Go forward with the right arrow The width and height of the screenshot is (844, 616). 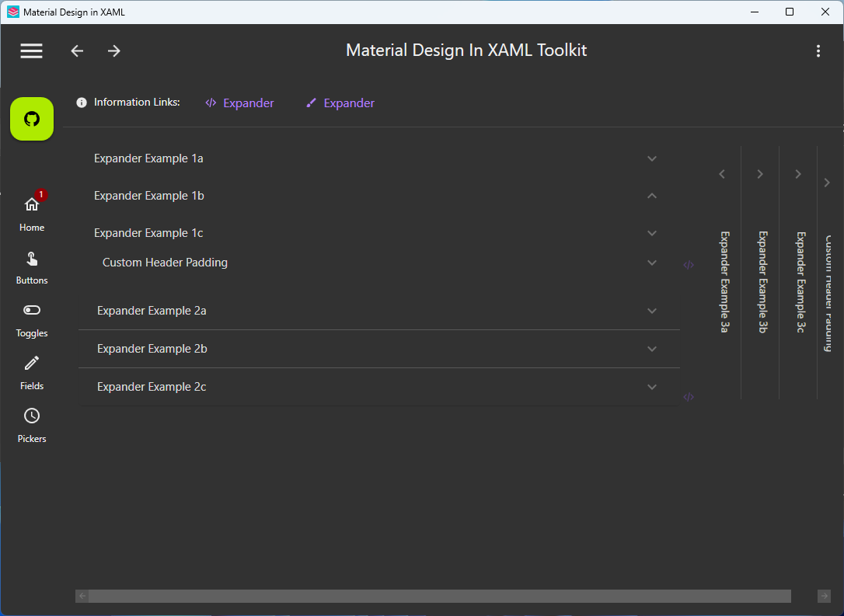pyautogui.click(x=113, y=50)
